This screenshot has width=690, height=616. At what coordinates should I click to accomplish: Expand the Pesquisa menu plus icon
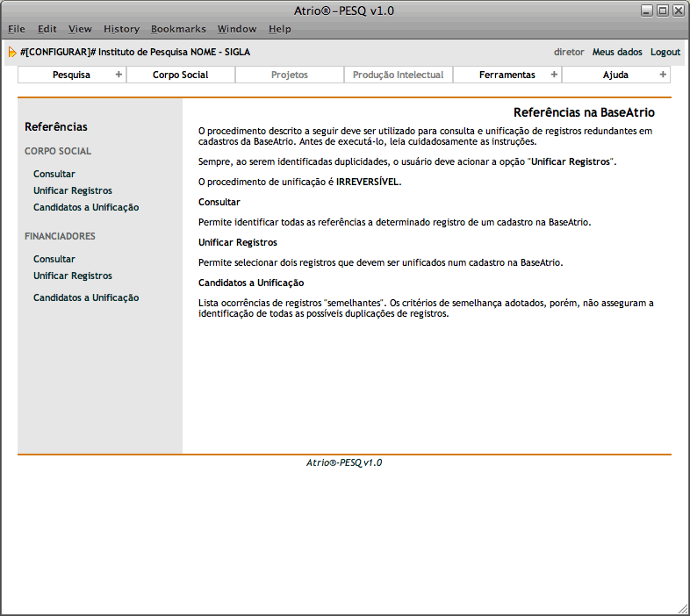119,75
